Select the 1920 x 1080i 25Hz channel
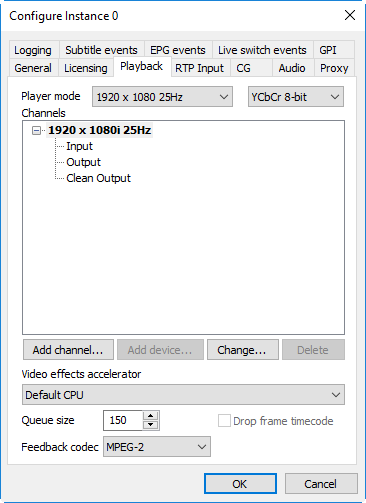 click(100, 130)
